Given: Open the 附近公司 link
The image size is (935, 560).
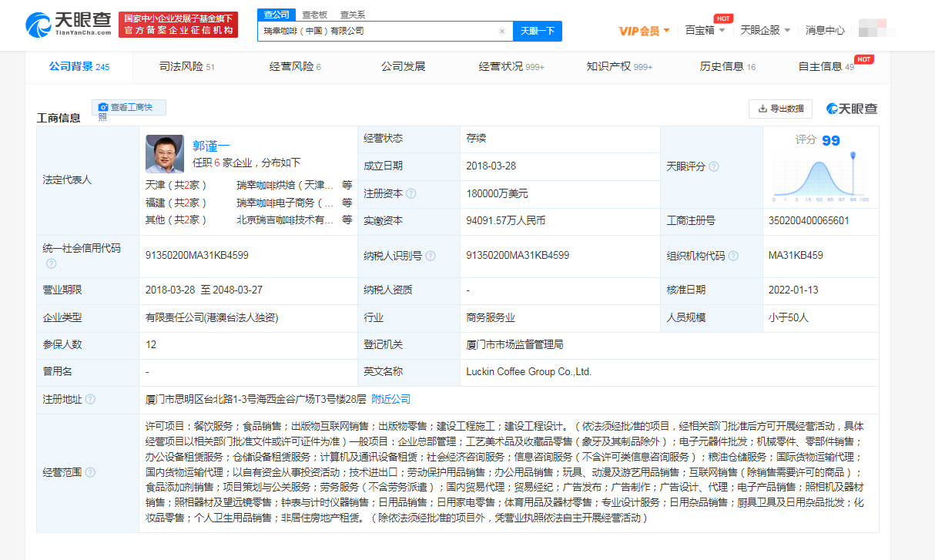Looking at the screenshot, I should click(x=391, y=399).
